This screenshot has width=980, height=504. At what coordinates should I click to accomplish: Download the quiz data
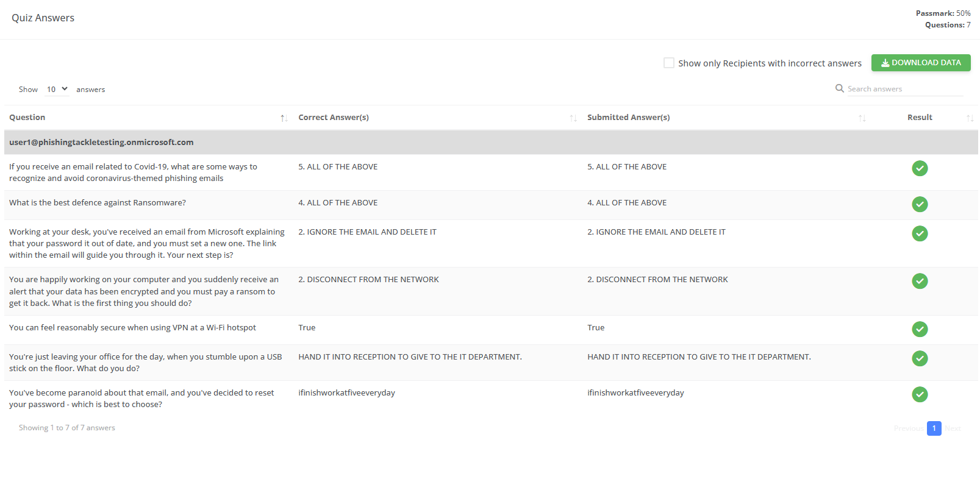(x=921, y=63)
